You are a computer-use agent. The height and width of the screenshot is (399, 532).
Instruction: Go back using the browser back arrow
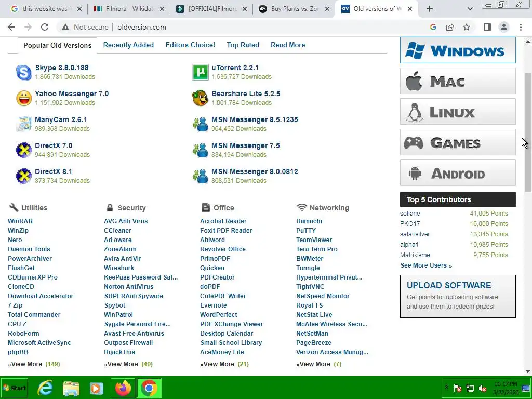point(11,27)
